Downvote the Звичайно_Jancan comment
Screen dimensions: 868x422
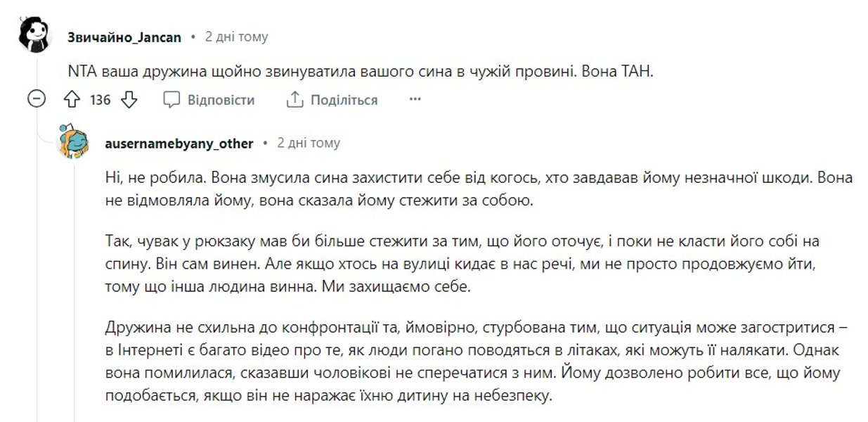click(x=129, y=100)
